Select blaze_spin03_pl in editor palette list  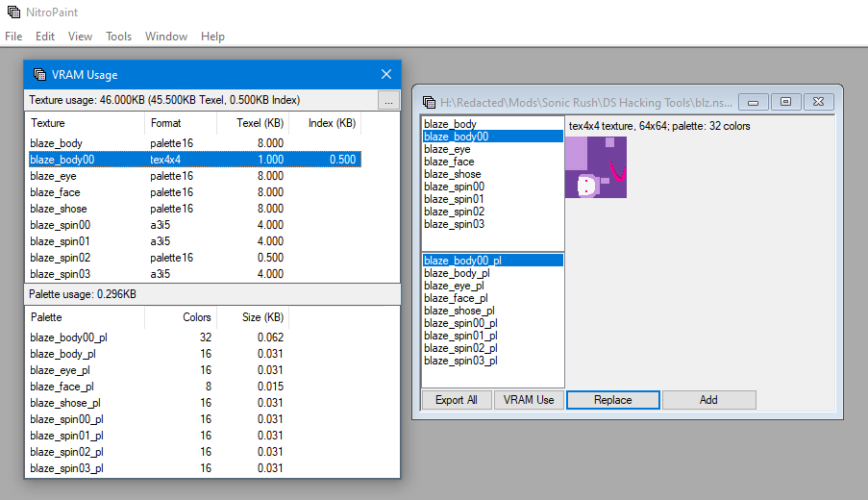pos(493,361)
